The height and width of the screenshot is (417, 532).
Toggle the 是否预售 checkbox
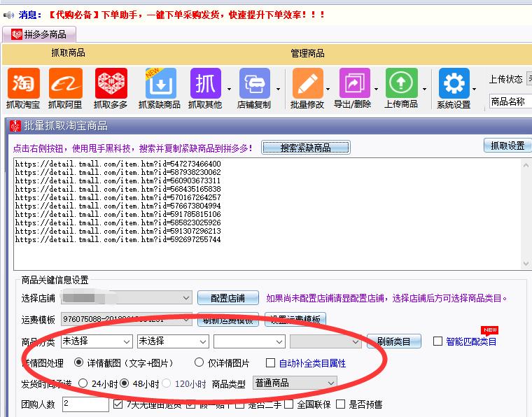[x=341, y=404]
